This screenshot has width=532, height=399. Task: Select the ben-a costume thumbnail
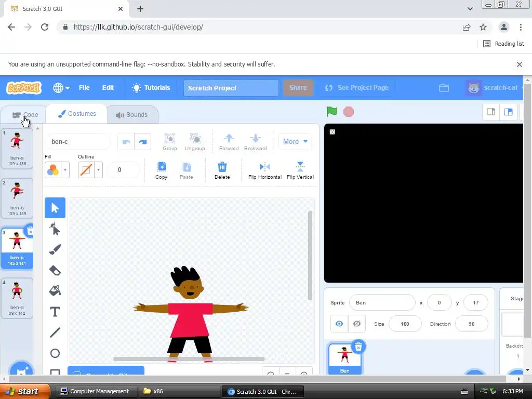(x=17, y=149)
